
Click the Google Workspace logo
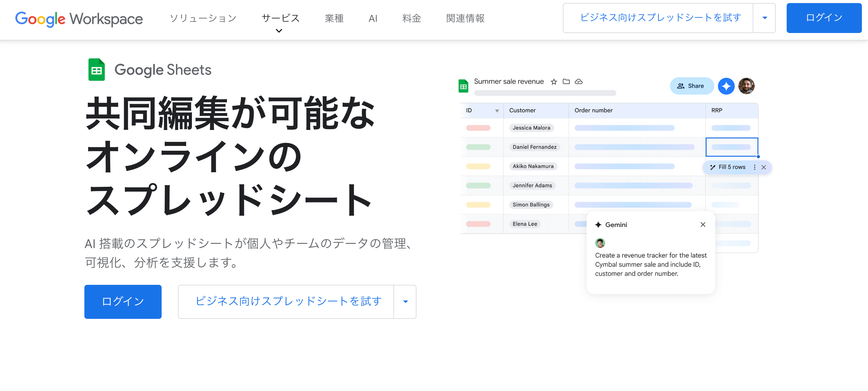[79, 19]
